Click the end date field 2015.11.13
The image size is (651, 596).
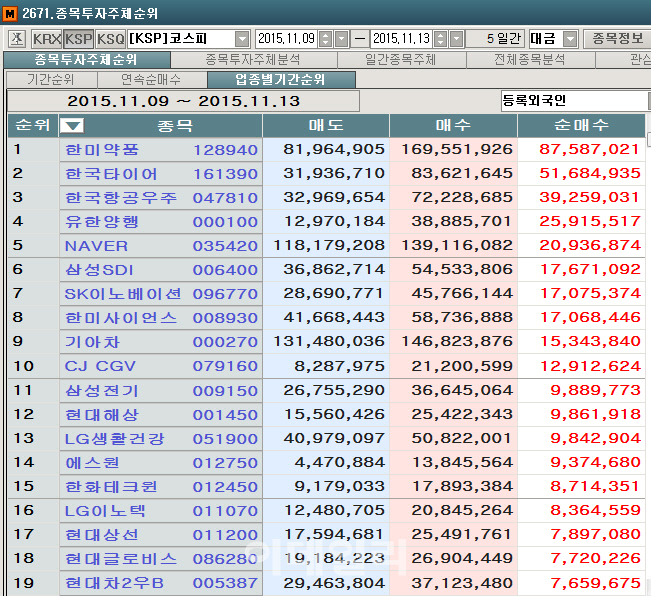[x=401, y=39]
